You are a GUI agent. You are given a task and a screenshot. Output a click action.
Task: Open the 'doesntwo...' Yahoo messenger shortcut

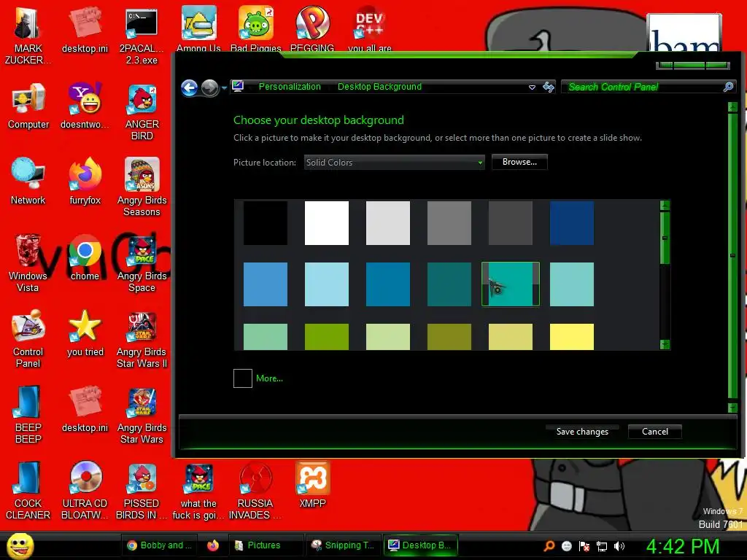85,106
